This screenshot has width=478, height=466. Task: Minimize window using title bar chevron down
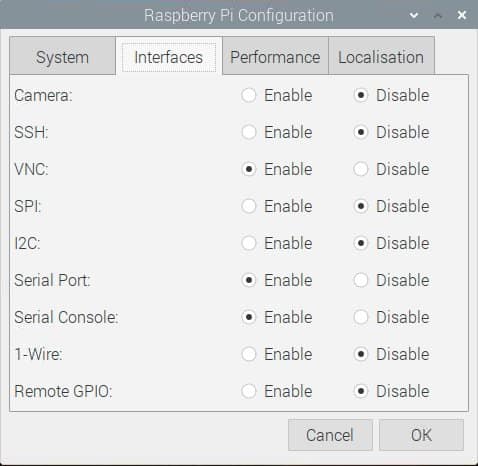pyautogui.click(x=414, y=15)
